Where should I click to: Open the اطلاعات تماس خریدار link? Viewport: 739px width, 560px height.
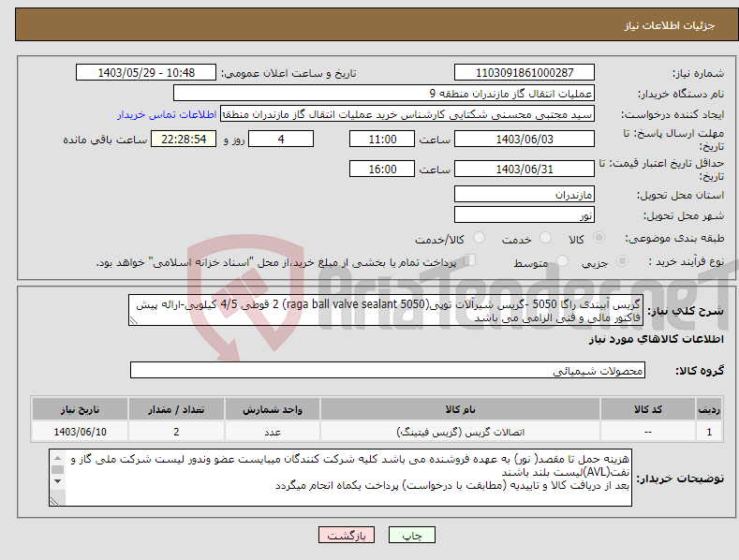pos(167,114)
